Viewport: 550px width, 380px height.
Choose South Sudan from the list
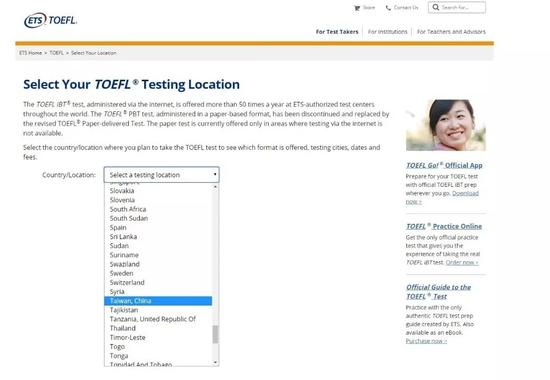point(158,218)
